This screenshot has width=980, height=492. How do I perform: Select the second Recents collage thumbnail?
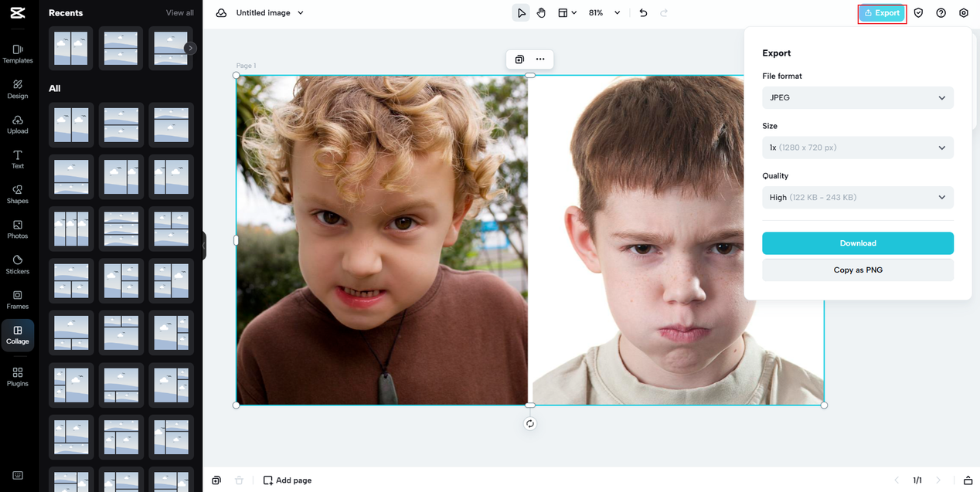point(121,49)
